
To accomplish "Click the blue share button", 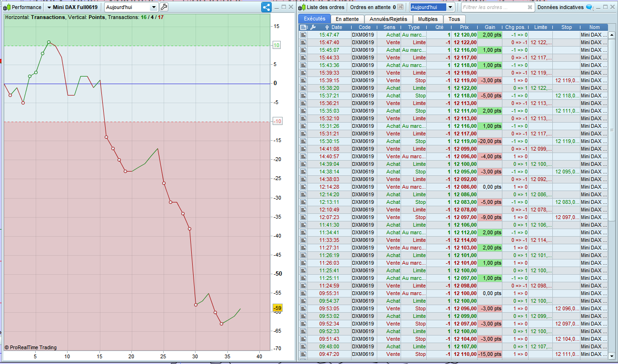I will point(266,7).
